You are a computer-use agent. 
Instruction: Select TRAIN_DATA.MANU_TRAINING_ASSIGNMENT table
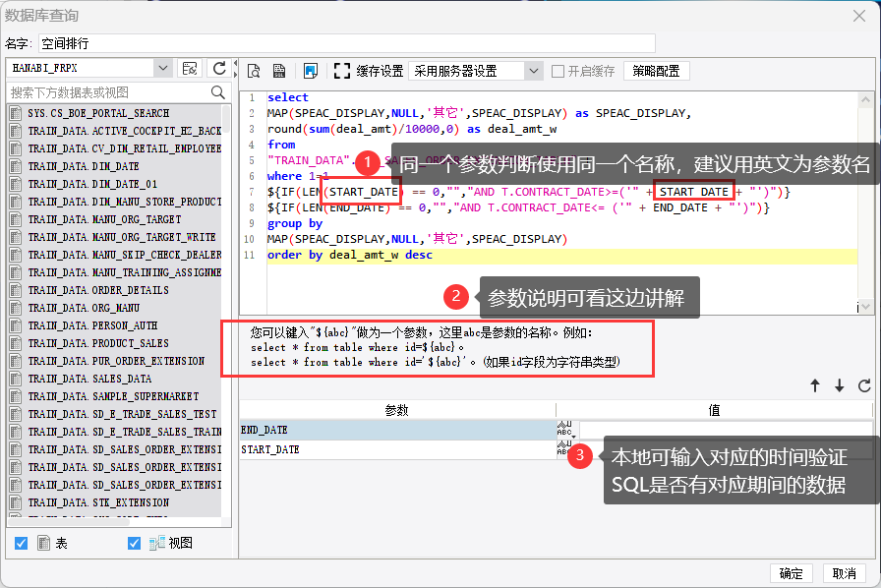point(125,272)
